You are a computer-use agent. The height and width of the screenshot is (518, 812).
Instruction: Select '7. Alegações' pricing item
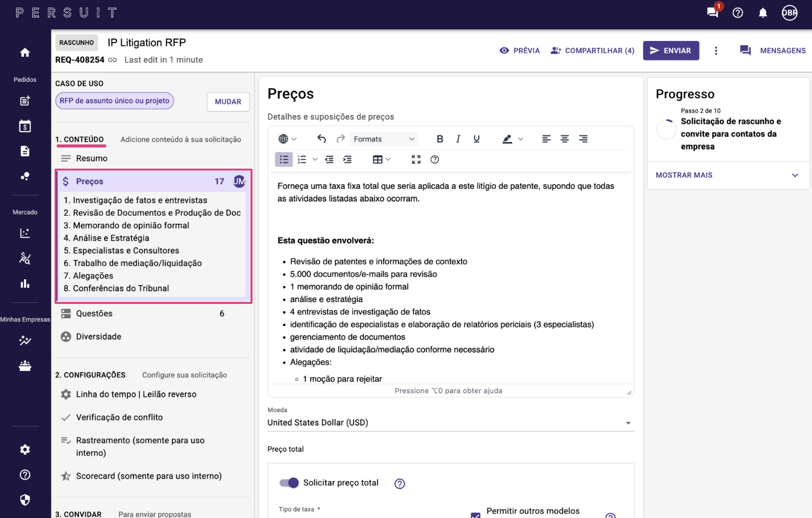point(88,276)
